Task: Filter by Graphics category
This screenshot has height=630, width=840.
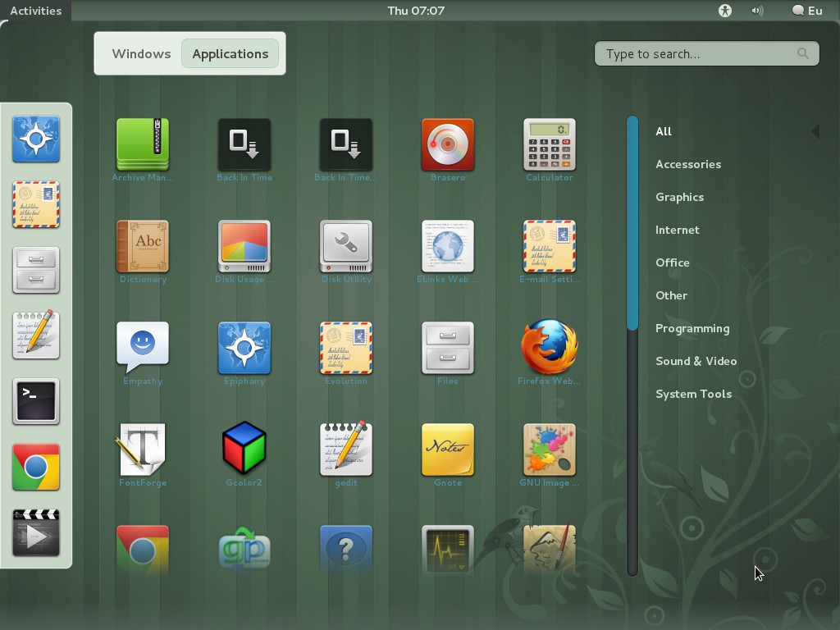Action: click(x=680, y=197)
